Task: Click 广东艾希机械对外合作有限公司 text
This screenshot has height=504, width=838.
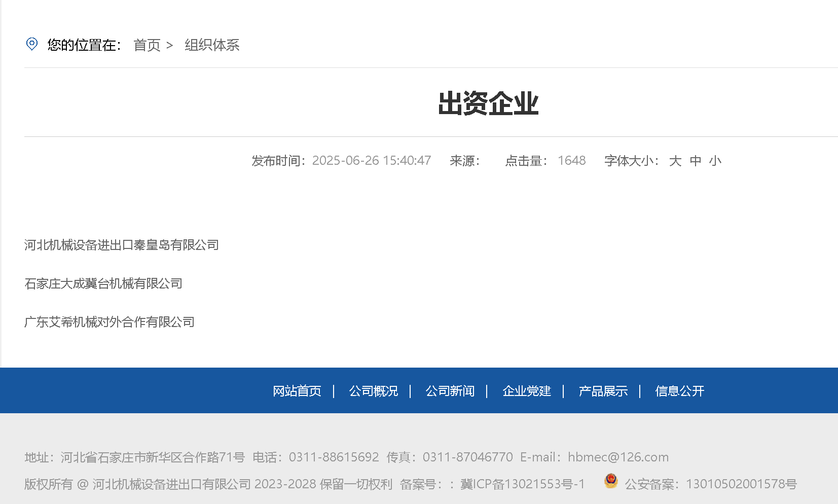Action: [x=110, y=322]
